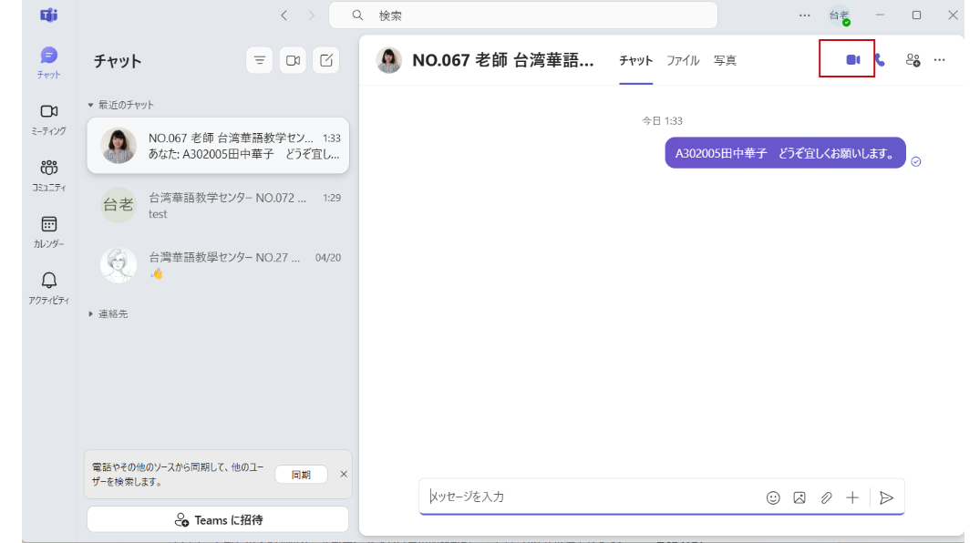Click the meet now camera icon in chat list

[x=293, y=60]
